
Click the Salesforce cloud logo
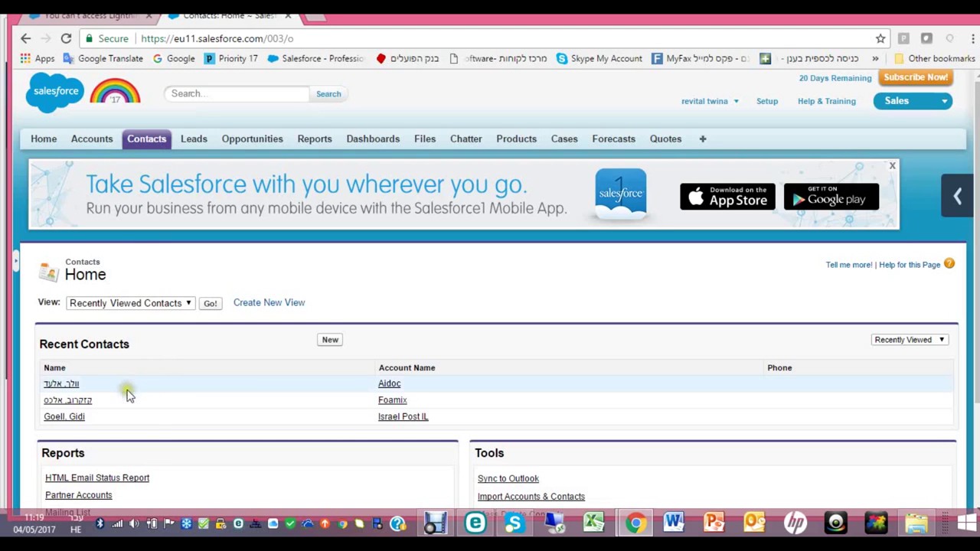(55, 93)
